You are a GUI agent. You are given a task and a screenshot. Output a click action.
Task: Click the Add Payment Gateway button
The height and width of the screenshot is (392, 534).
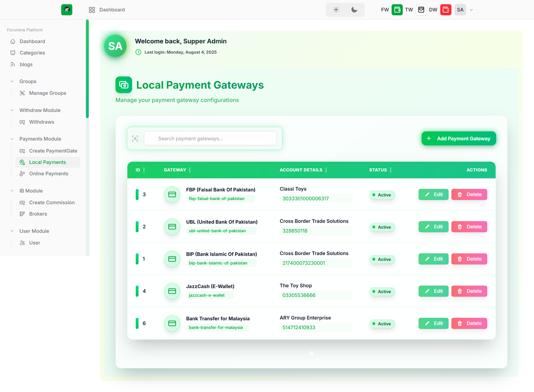tap(459, 138)
